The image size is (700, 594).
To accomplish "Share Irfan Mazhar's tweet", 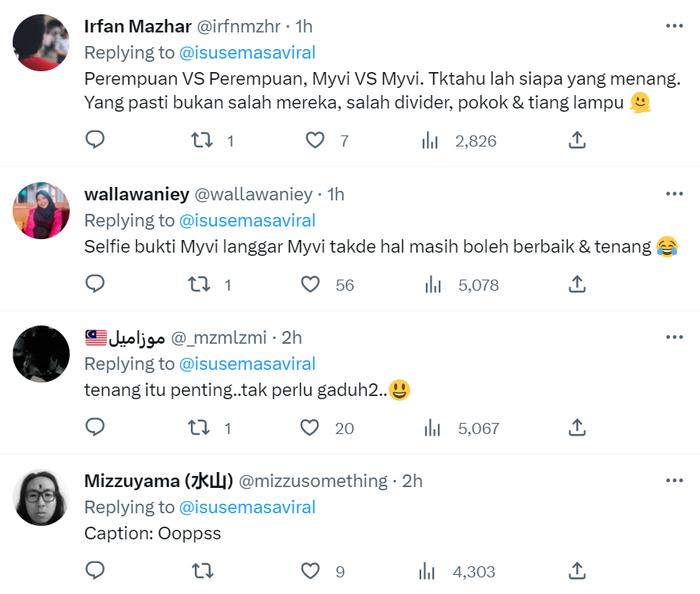I will click(x=577, y=141).
